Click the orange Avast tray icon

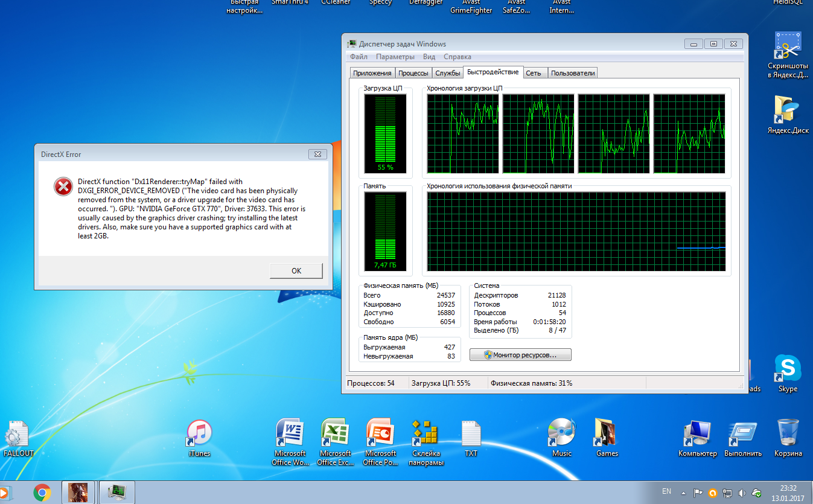tap(712, 493)
